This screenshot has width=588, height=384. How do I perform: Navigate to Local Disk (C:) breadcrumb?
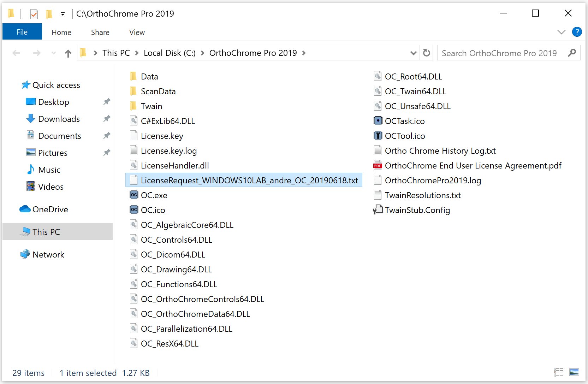coord(169,53)
